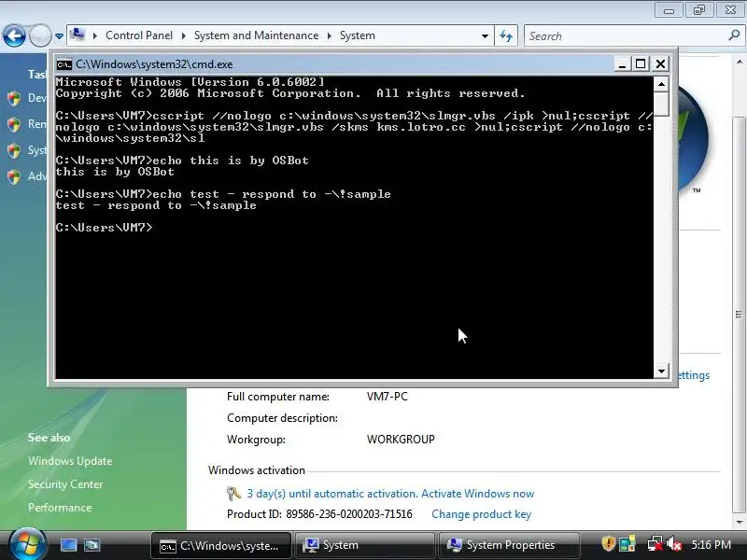Open Windows Update under See also
The height and width of the screenshot is (560, 747).
click(x=70, y=461)
